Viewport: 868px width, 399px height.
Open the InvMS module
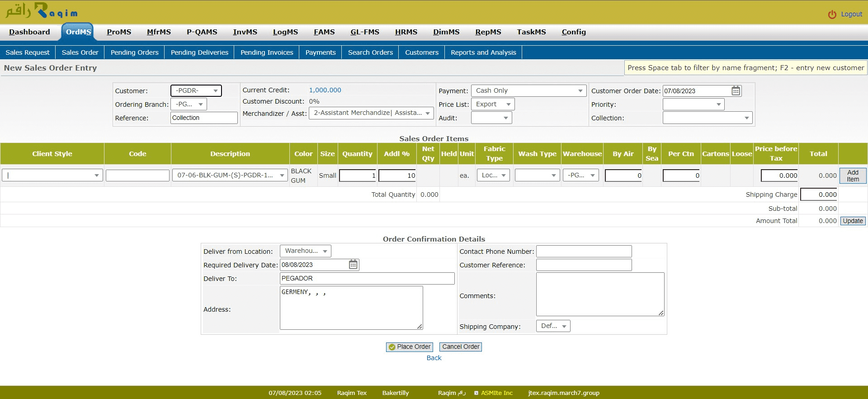[245, 32]
